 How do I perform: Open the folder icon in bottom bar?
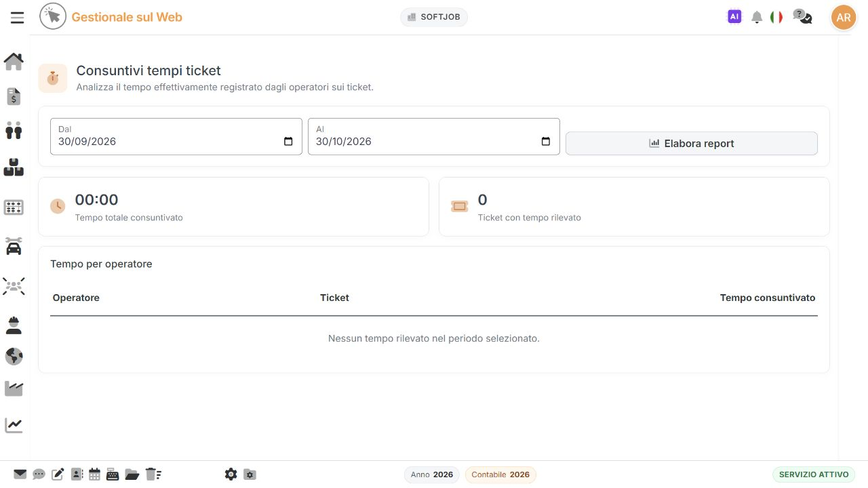132,474
